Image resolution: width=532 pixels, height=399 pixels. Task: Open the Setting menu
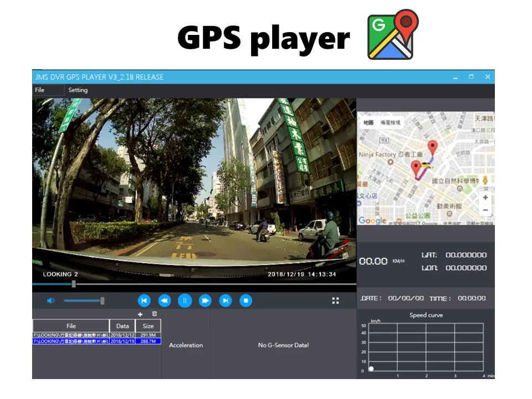click(78, 90)
